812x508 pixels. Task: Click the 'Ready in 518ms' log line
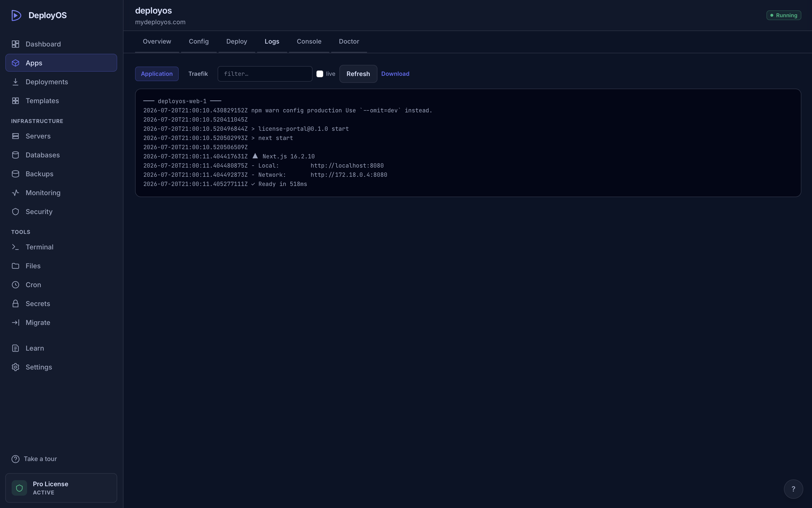225,184
